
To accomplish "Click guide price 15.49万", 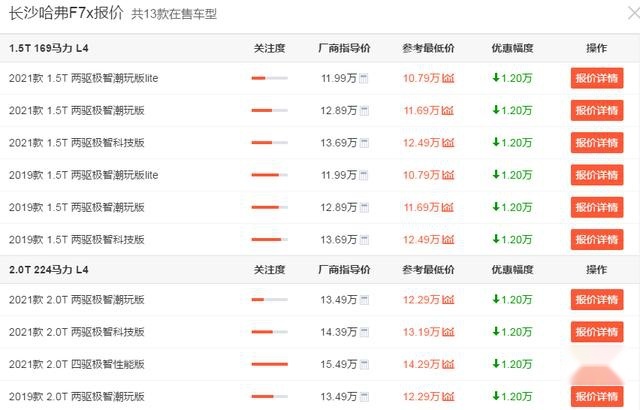I will point(338,364).
